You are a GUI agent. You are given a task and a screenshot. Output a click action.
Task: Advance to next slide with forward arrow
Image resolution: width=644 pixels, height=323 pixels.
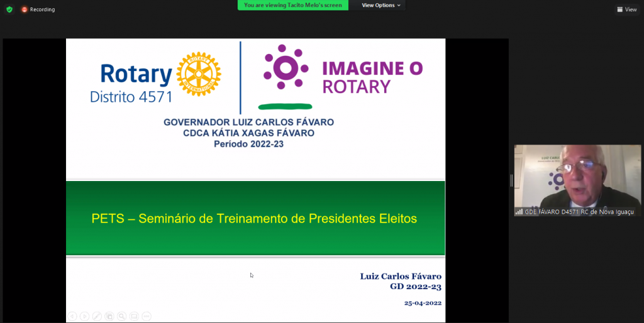point(84,316)
